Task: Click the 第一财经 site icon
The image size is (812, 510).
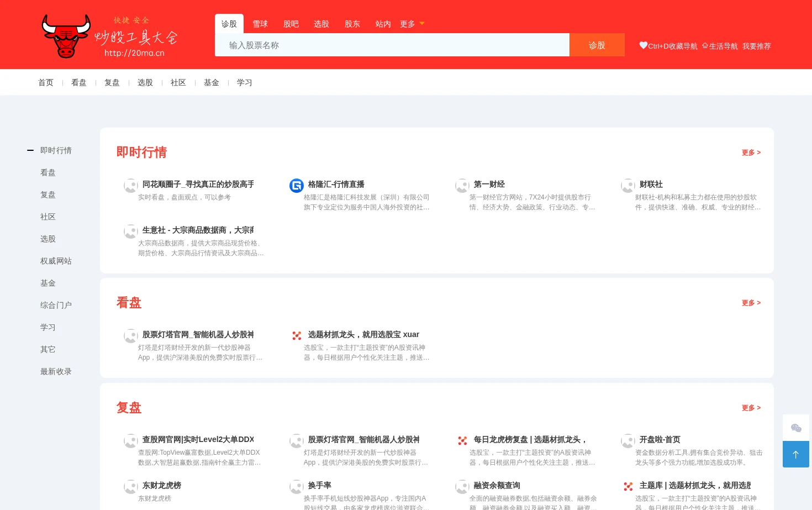Action: click(462, 186)
